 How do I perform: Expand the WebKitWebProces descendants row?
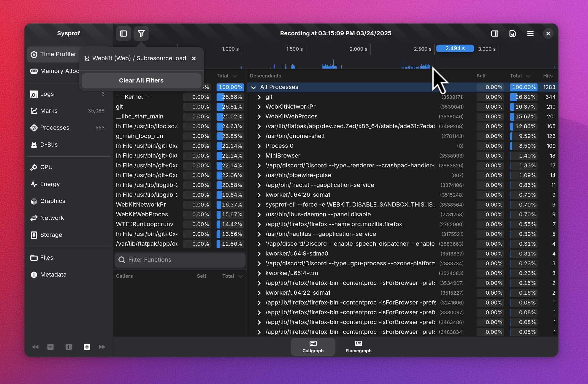(259, 117)
